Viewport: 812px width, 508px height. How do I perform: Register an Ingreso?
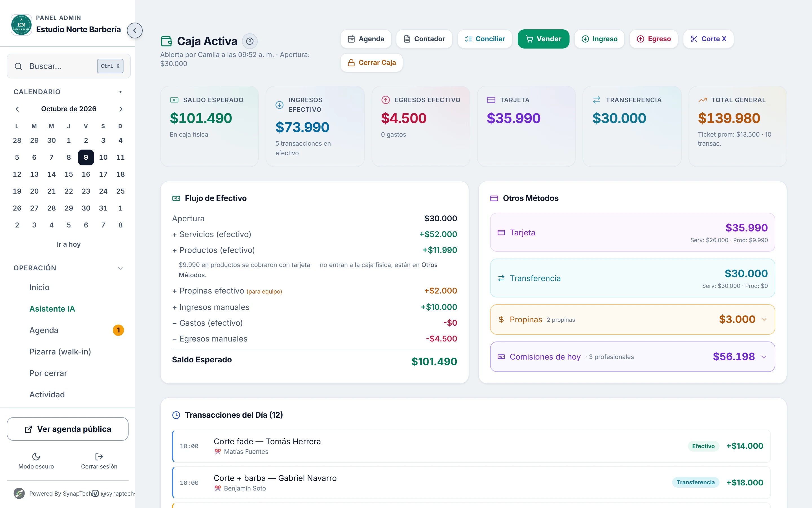click(x=599, y=39)
